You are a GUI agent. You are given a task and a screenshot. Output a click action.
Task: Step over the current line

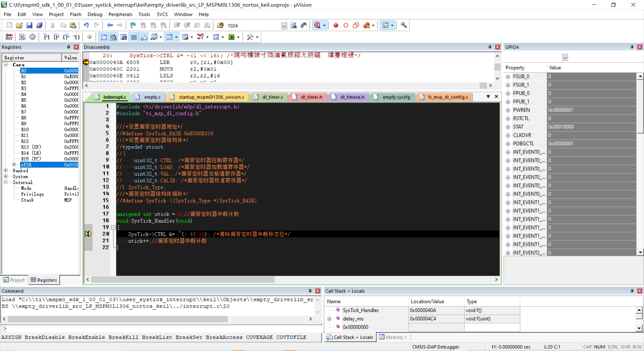pyautogui.click(x=56, y=37)
